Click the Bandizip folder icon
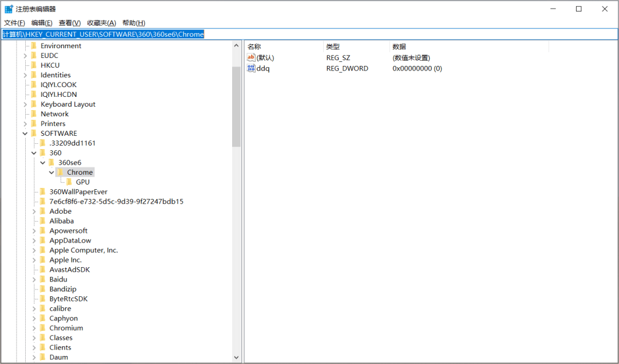 (42, 289)
